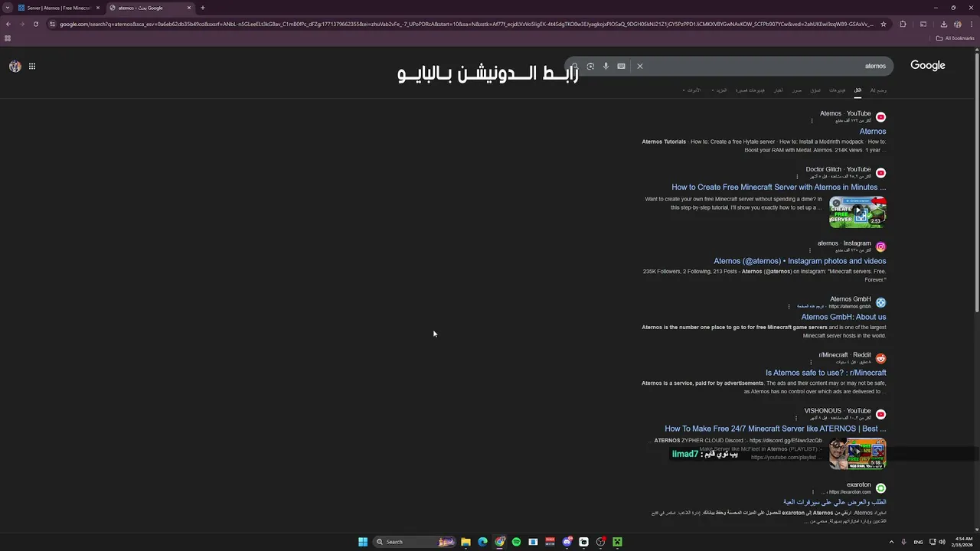Play the Doctor Glitch video thumbnail
Screen dimensions: 980x551
coord(857,212)
